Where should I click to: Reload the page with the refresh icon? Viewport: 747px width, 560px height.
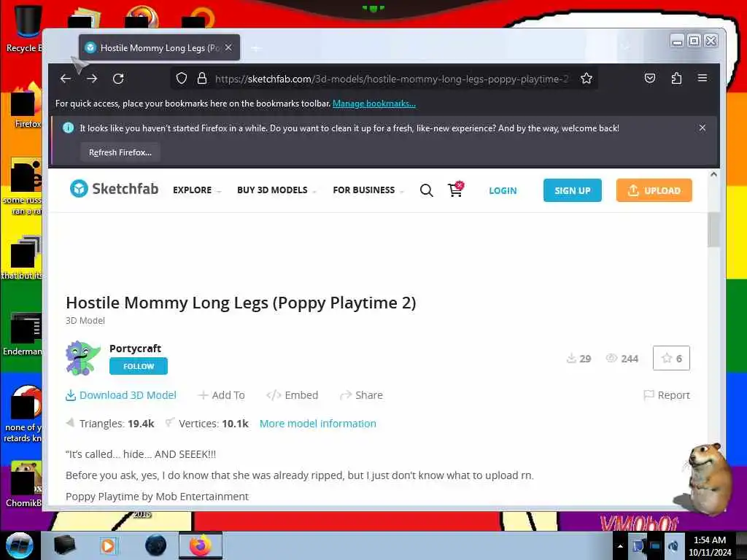pyautogui.click(x=118, y=79)
